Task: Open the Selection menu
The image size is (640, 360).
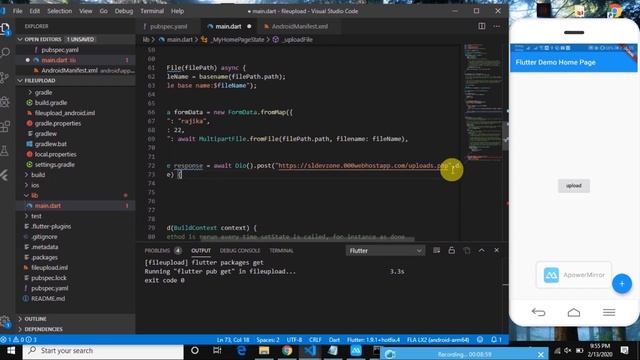Action: 60,11
